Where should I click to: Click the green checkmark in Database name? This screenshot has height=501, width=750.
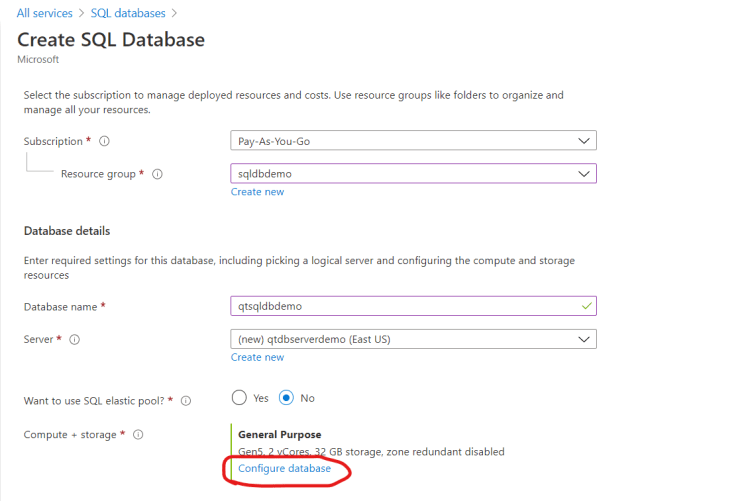[586, 306]
